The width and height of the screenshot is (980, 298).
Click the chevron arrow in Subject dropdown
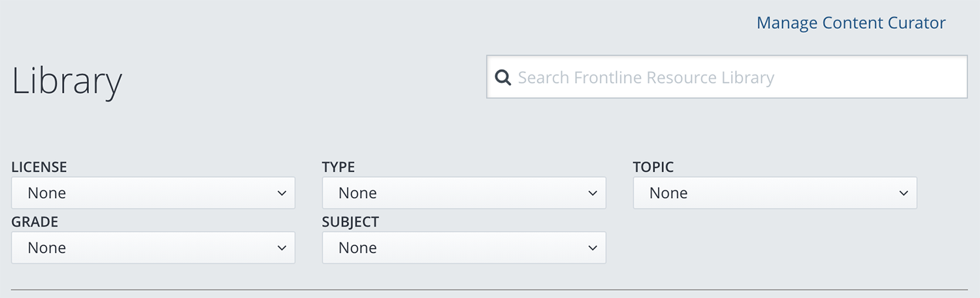coord(593,248)
